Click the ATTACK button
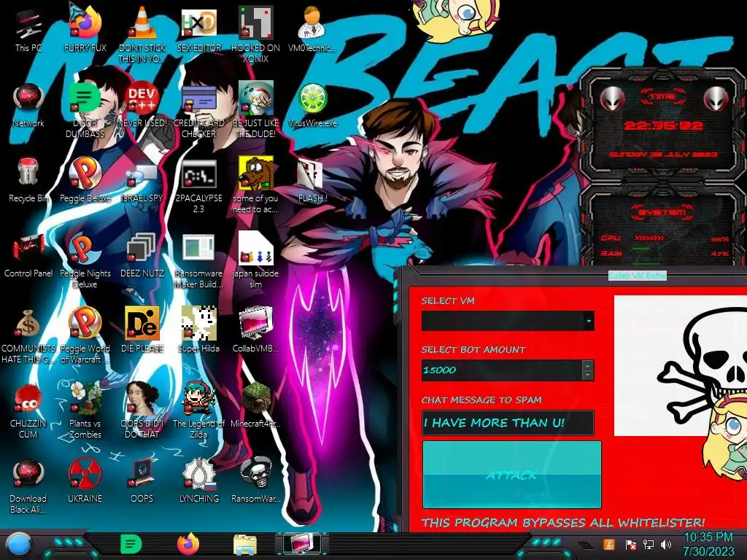747x560 pixels. (511, 475)
